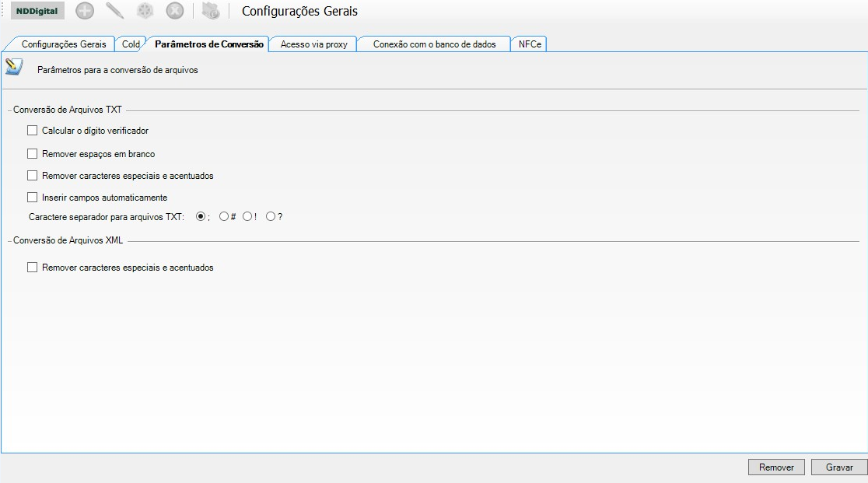Image resolution: width=868 pixels, height=483 pixels.
Task: Click the delete (X) toolbar icon
Action: point(175,11)
